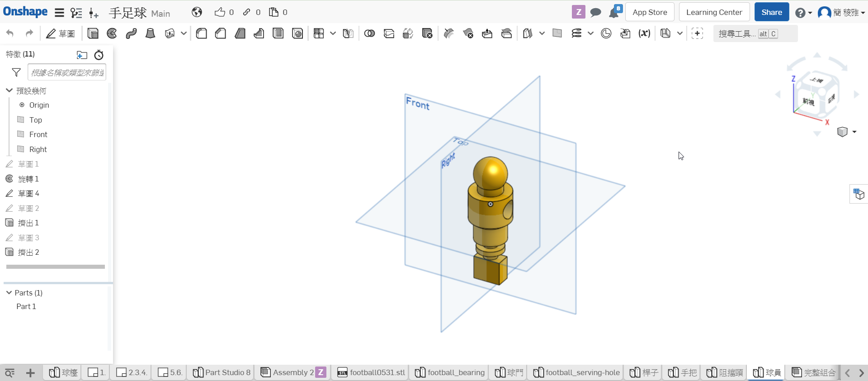Click the Boolean tool icon

coord(369,33)
